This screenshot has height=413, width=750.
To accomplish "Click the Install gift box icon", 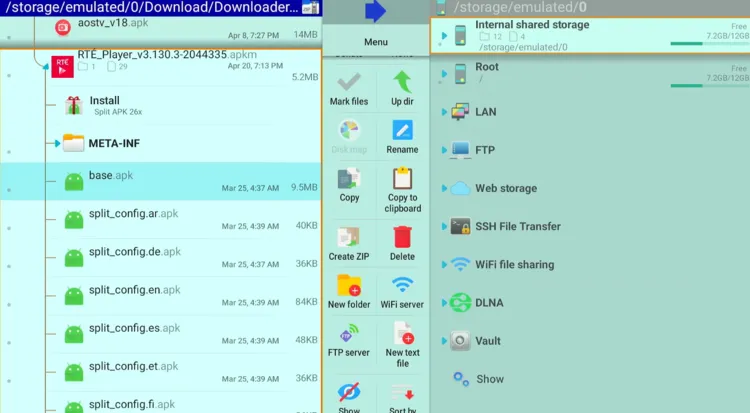I will pos(74,105).
